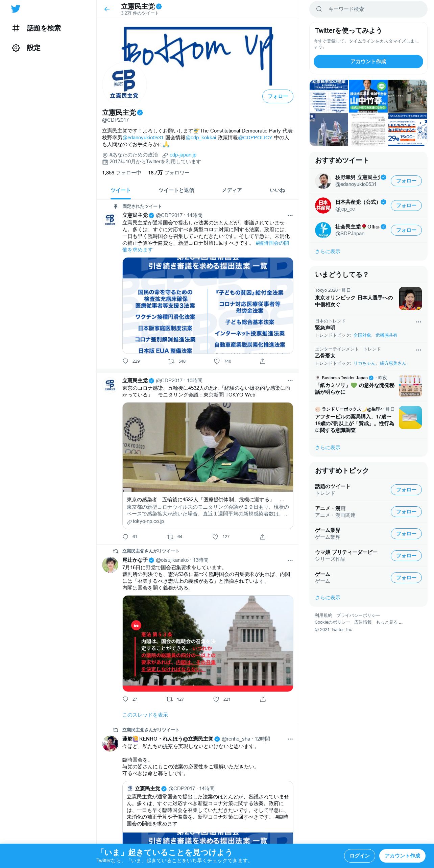
Task: Open このスレッドを表示 link
Action: coord(145,715)
